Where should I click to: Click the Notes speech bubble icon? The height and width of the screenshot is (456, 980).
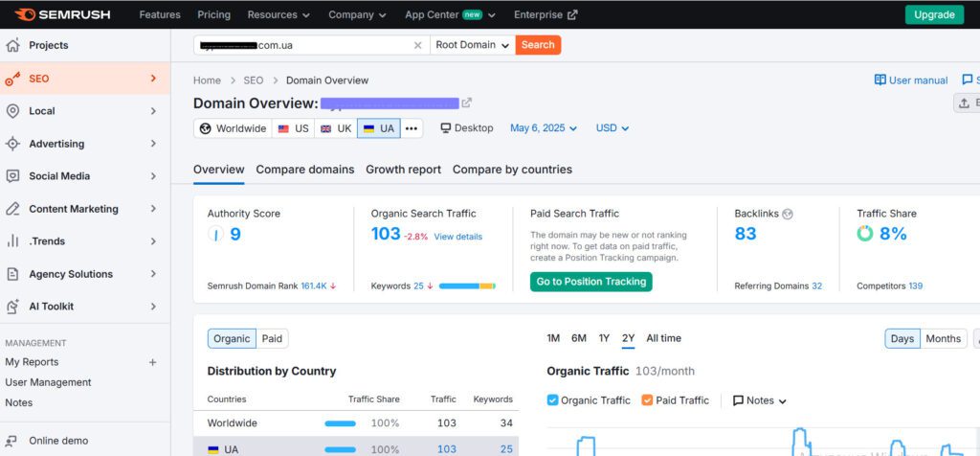(x=738, y=400)
